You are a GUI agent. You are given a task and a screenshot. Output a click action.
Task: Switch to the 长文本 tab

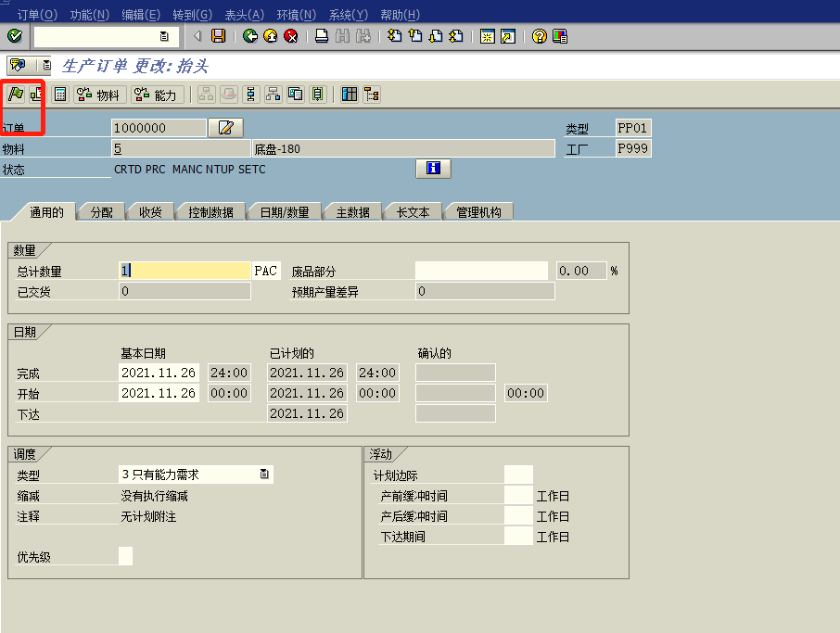(x=413, y=212)
